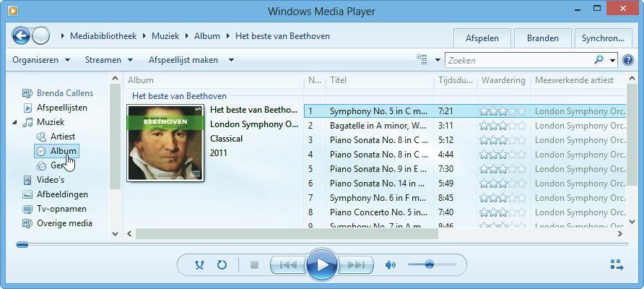Skip to the next track

pos(356,265)
